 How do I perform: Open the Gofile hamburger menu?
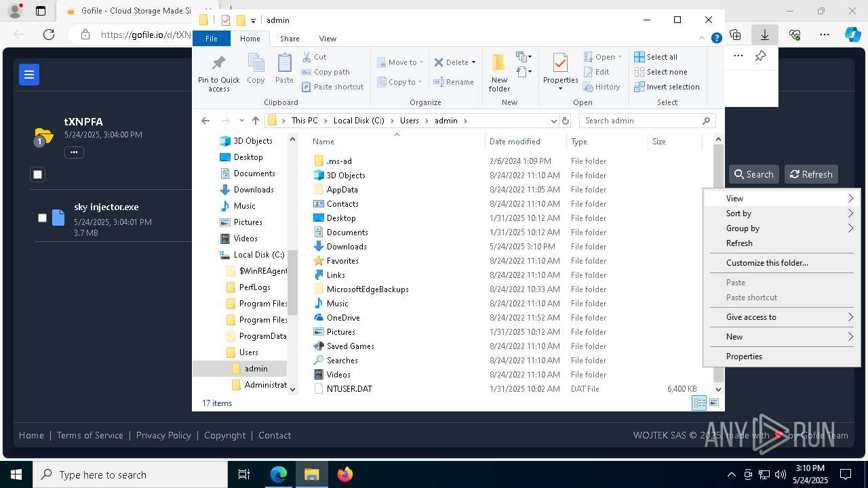(x=29, y=75)
